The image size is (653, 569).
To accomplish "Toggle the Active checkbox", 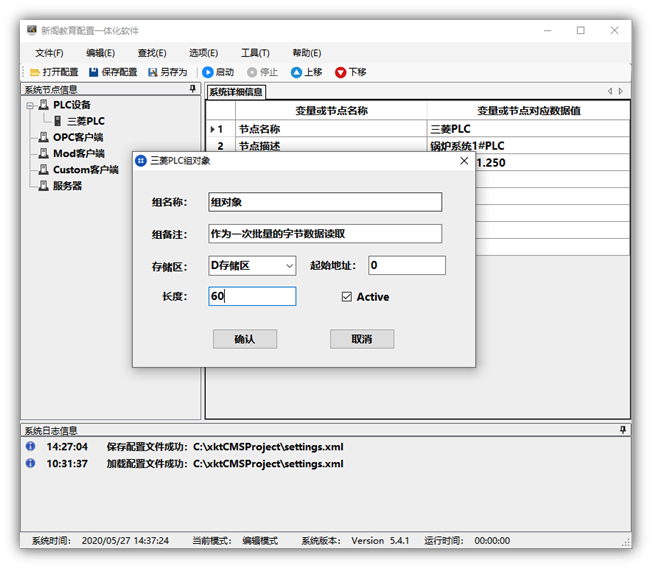I will 346,297.
